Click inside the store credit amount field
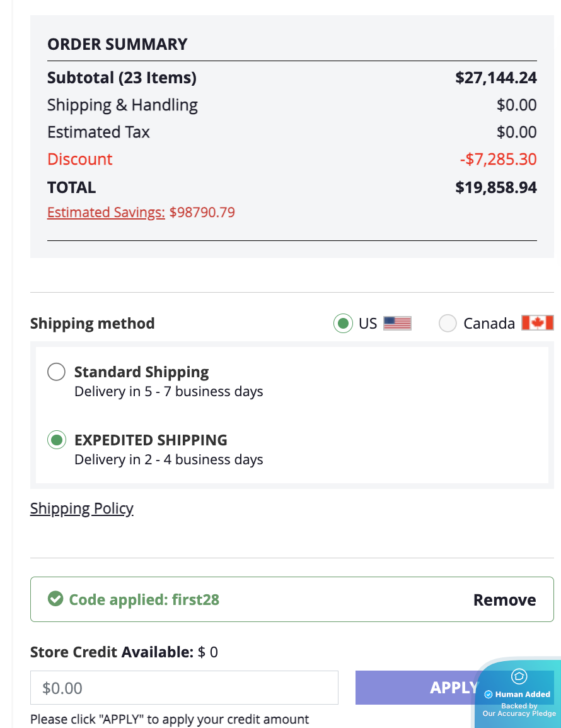Screen dimensions: 561x728 click(x=184, y=688)
